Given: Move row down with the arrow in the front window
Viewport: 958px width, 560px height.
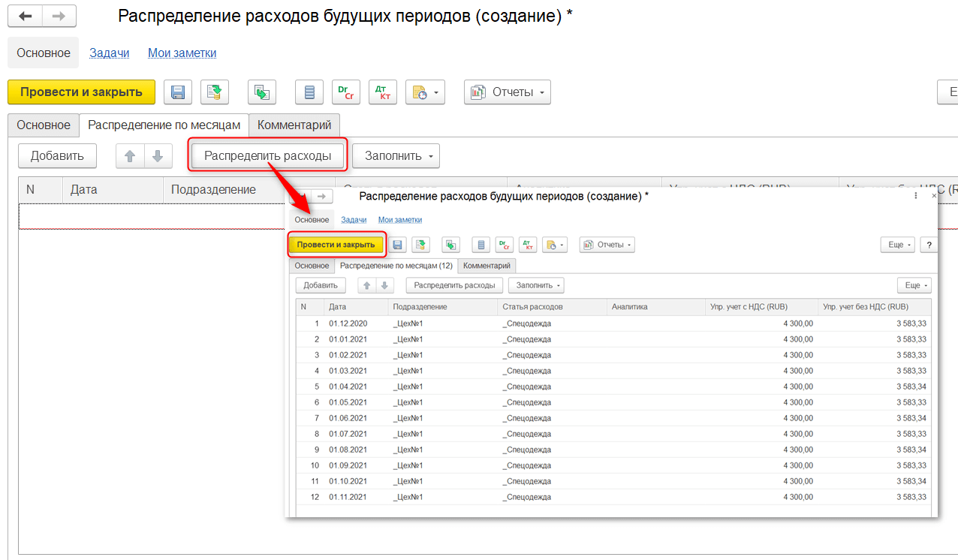Looking at the screenshot, I should coord(384,285).
